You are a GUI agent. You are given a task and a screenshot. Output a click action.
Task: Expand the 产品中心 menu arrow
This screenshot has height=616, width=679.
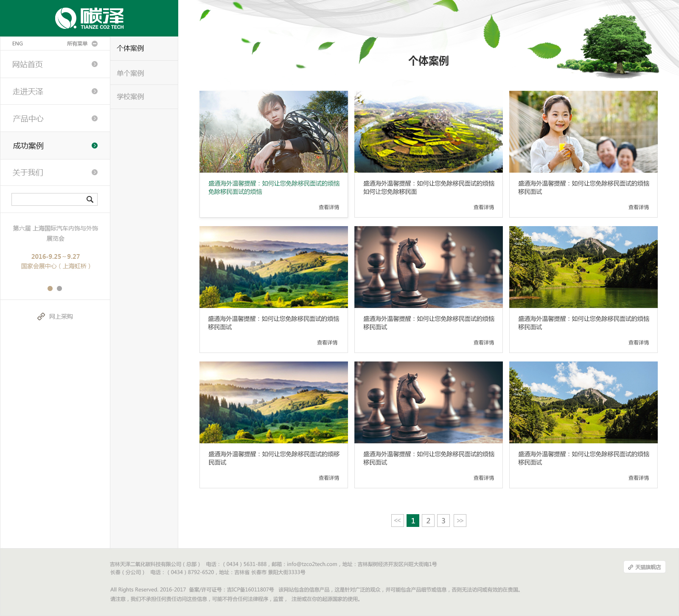95,118
